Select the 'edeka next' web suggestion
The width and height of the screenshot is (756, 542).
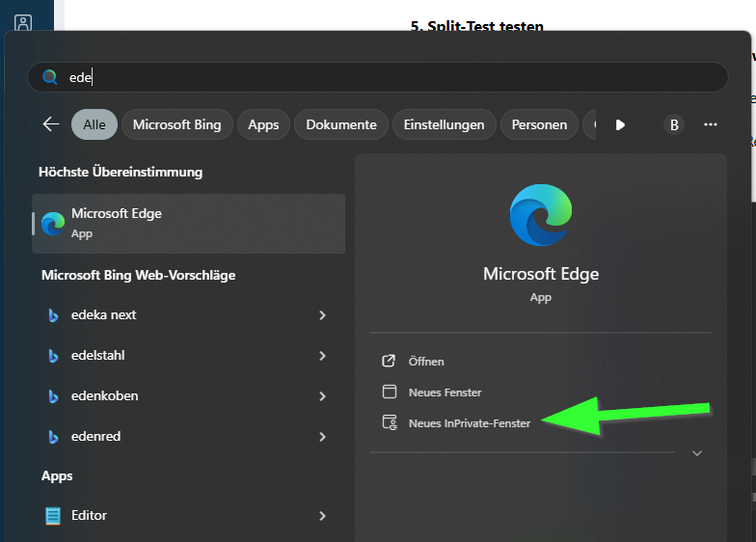(189, 314)
